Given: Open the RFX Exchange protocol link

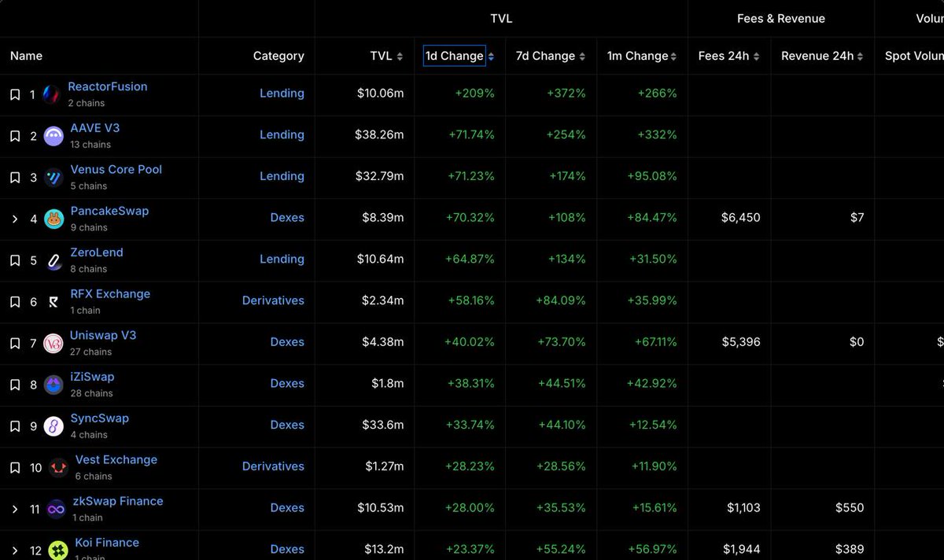Looking at the screenshot, I should coord(110,294).
